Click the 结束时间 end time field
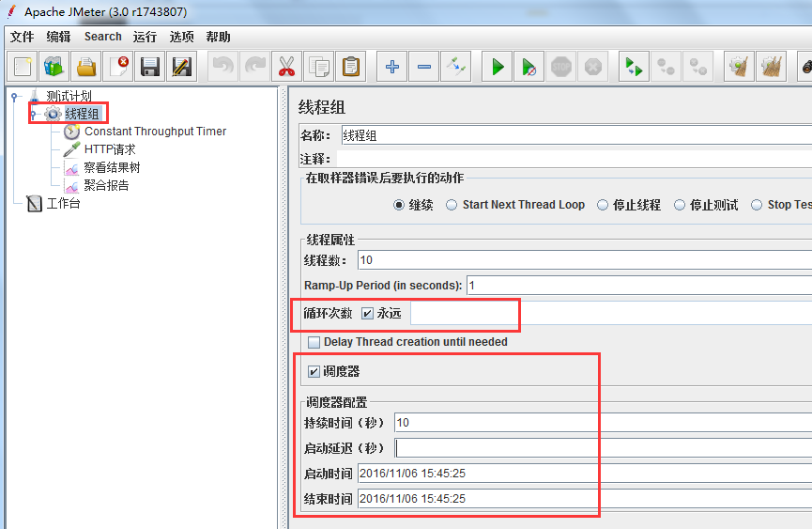Screen dimensions: 812x529 (x=585, y=499)
